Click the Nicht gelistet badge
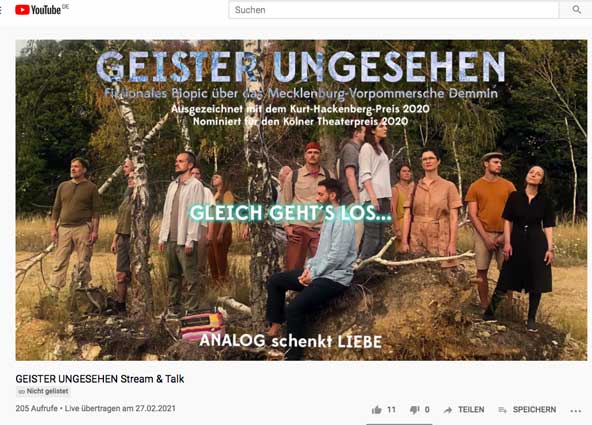The image size is (592, 425). tap(43, 391)
